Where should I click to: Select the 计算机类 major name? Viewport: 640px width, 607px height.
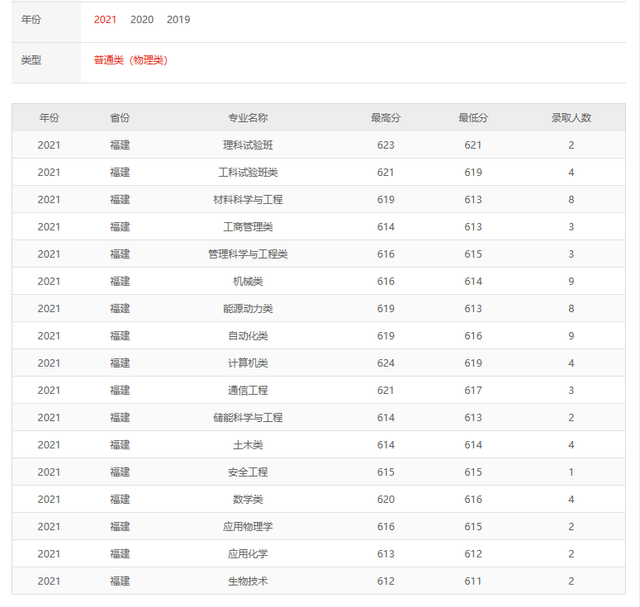(x=248, y=363)
